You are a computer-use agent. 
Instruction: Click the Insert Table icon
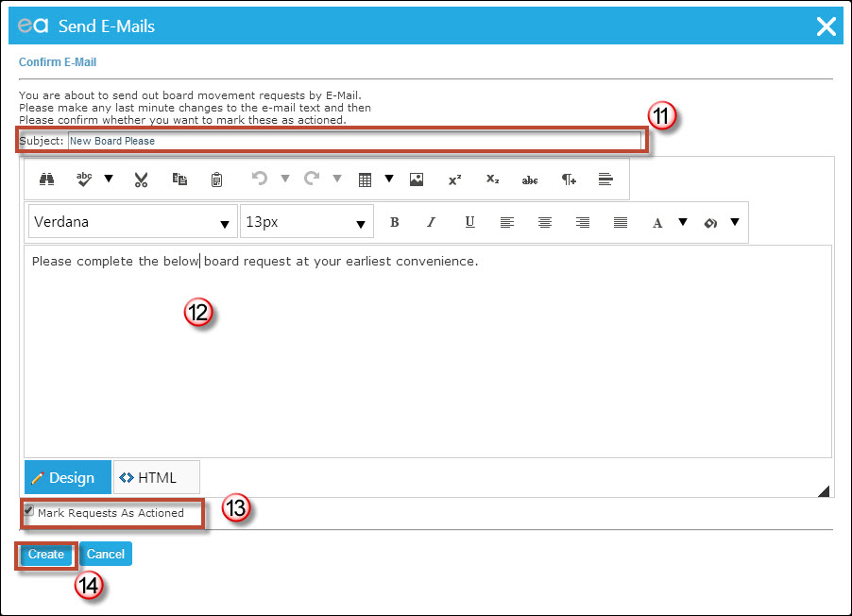(366, 180)
